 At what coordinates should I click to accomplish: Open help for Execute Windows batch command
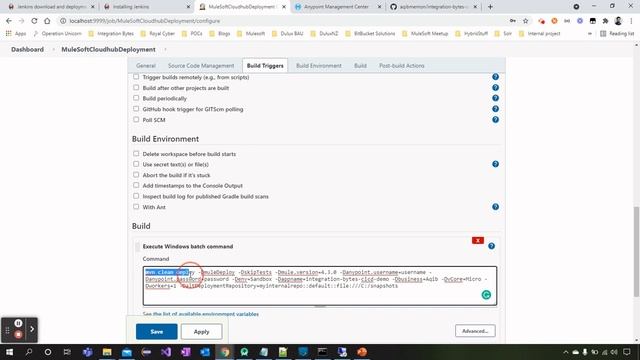(x=491, y=246)
